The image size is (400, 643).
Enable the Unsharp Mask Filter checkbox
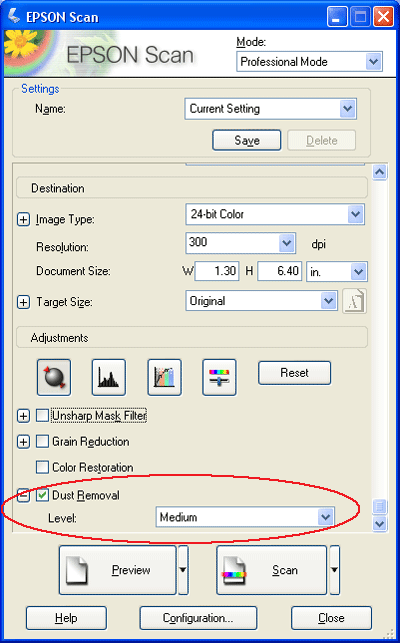coord(42,415)
